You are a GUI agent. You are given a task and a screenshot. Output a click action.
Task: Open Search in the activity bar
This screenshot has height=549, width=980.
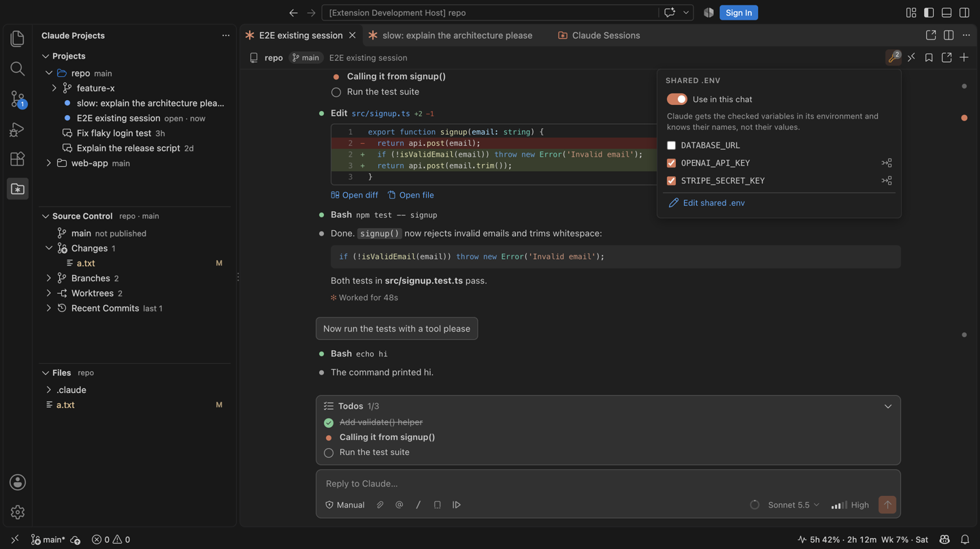click(18, 69)
